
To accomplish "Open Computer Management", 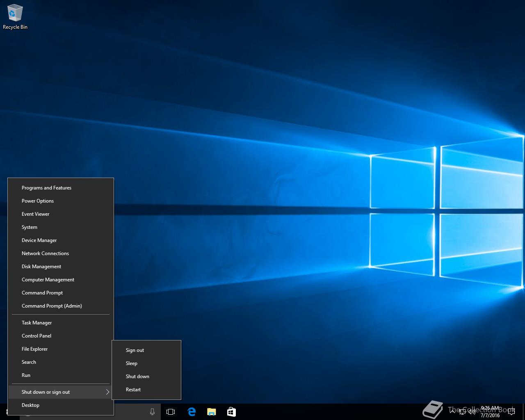I will pyautogui.click(x=61, y=280).
